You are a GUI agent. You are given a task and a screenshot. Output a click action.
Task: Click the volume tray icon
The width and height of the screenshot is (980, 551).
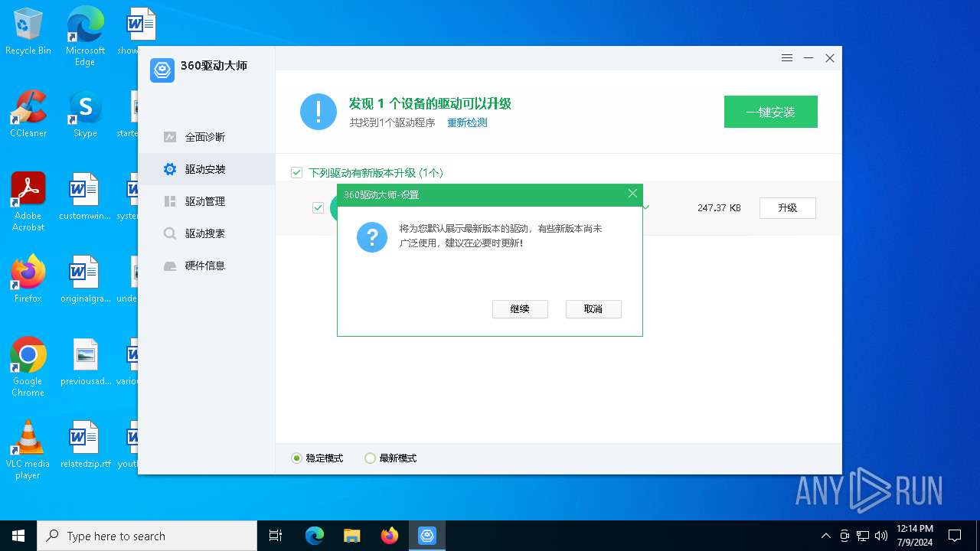click(x=881, y=536)
